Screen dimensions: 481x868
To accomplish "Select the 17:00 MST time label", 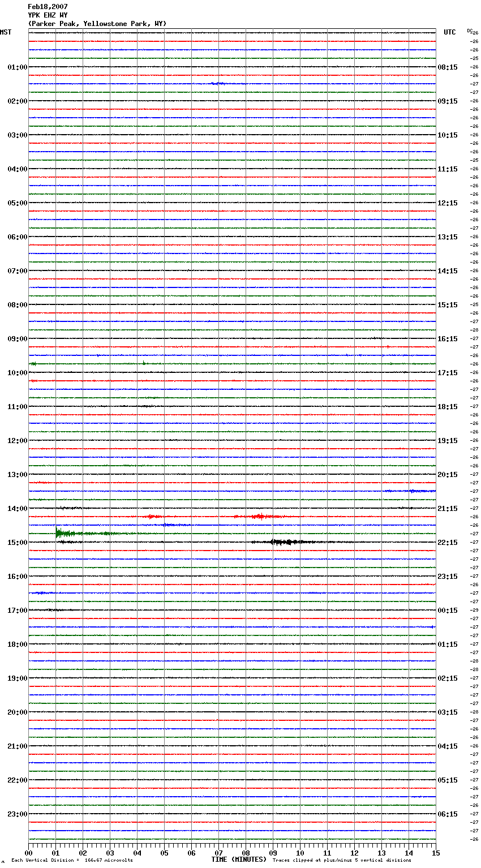I will click(17, 611).
